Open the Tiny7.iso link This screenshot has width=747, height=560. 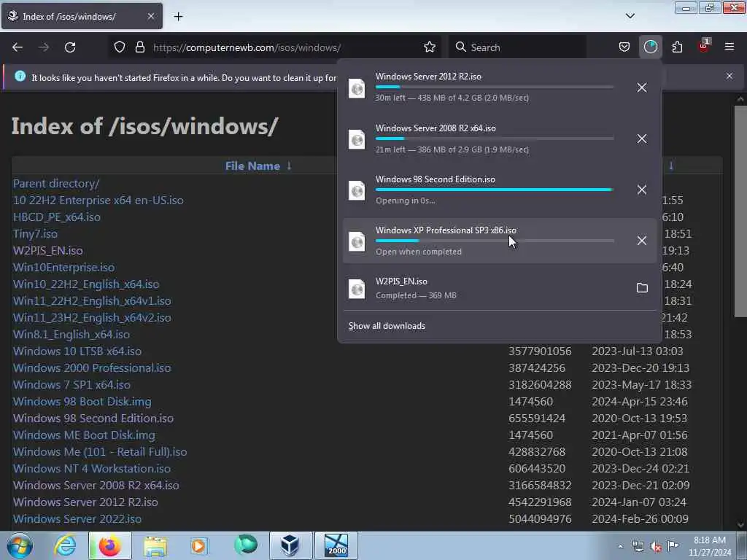[35, 234]
